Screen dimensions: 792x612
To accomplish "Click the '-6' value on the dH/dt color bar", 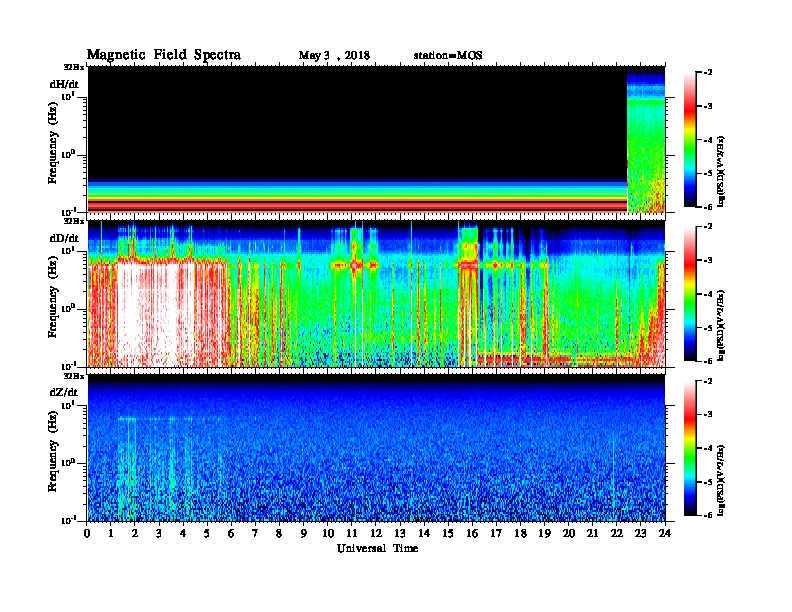I will coord(708,207).
